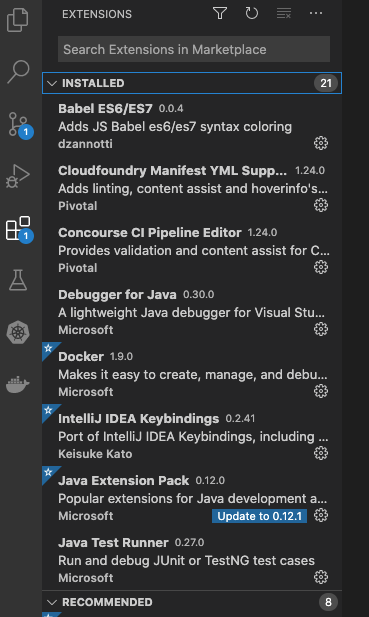Click the star badge on Docker extension
The image size is (369, 617).
(x=48, y=348)
